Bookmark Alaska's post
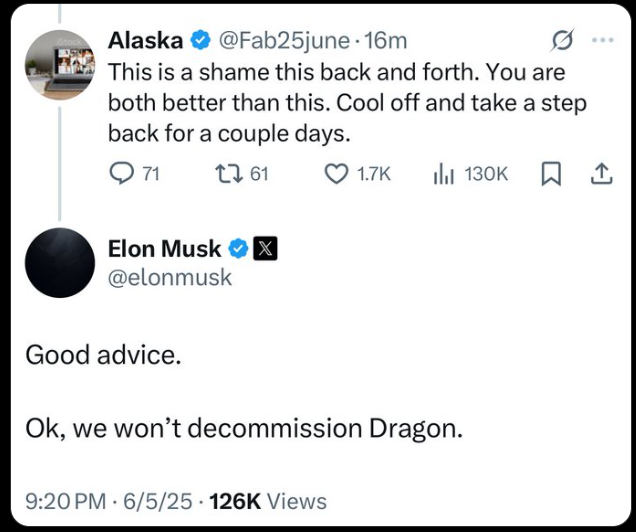Screen dimensions: 636x532 (549, 174)
